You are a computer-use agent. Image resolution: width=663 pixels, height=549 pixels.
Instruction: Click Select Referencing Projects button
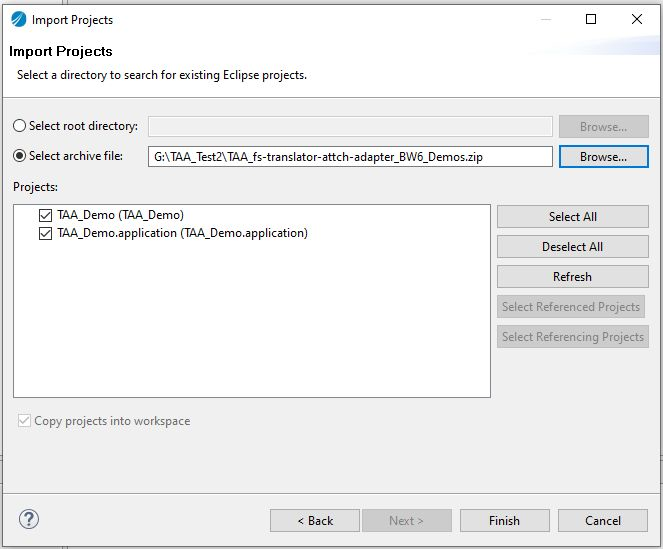click(x=573, y=337)
